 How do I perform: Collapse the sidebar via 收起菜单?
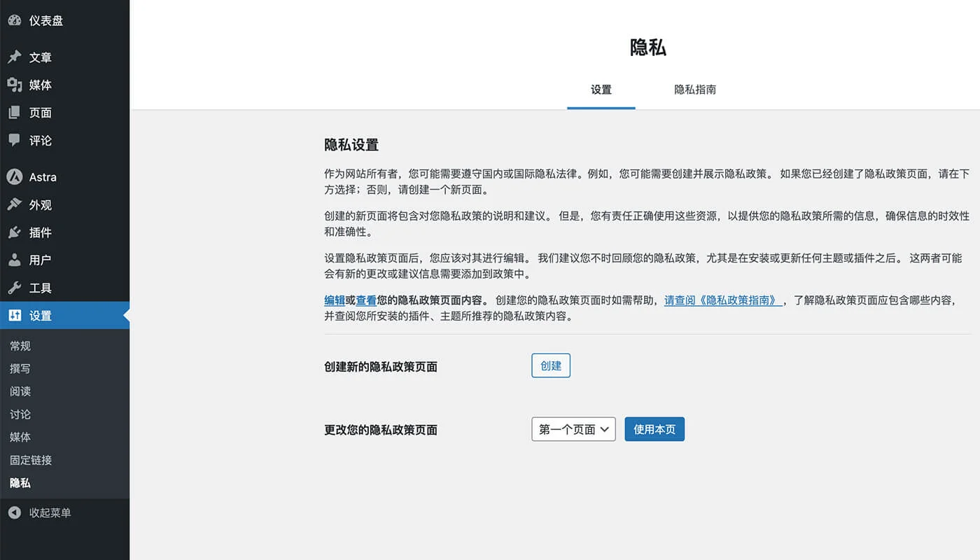tap(40, 512)
